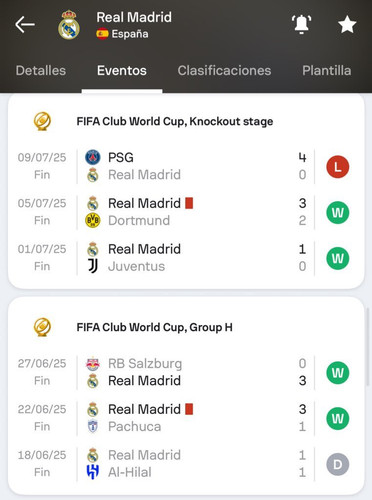Open FIFA Club World Cup, Knockout stage link
This screenshot has width=372, height=500.
click(x=175, y=121)
